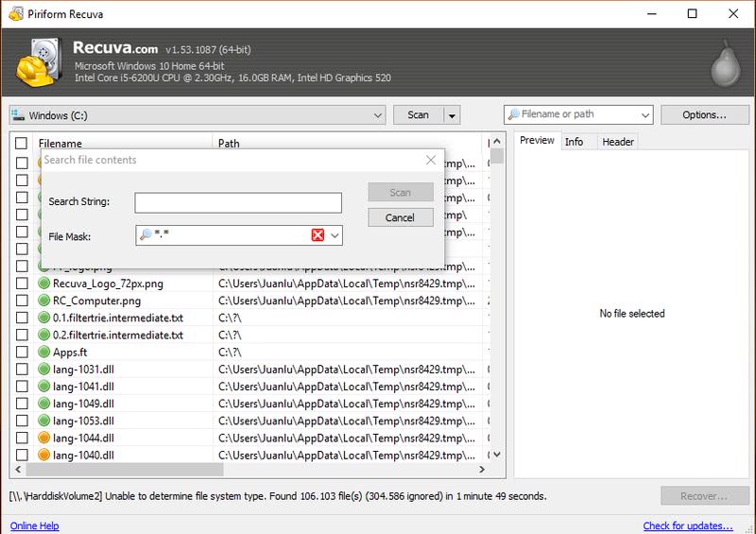This screenshot has height=534, width=756.
Task: Open the Windows (C:) drive dropdown
Action: [x=377, y=115]
